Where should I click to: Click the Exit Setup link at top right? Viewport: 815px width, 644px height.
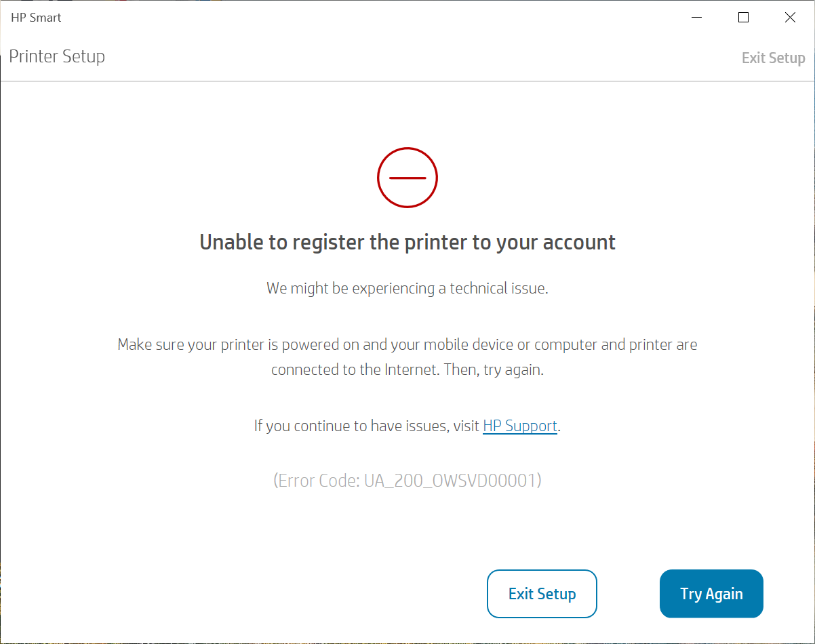773,58
